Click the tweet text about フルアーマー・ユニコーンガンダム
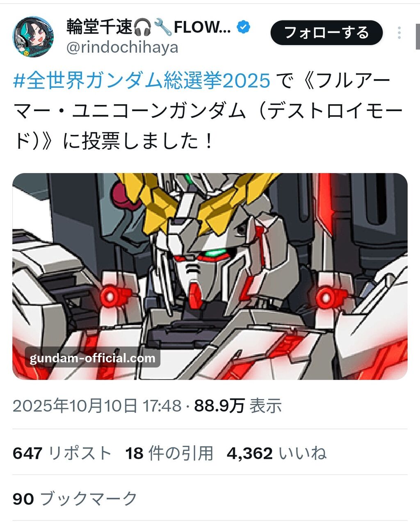Screen dimensions: 420x522 [x=208, y=111]
